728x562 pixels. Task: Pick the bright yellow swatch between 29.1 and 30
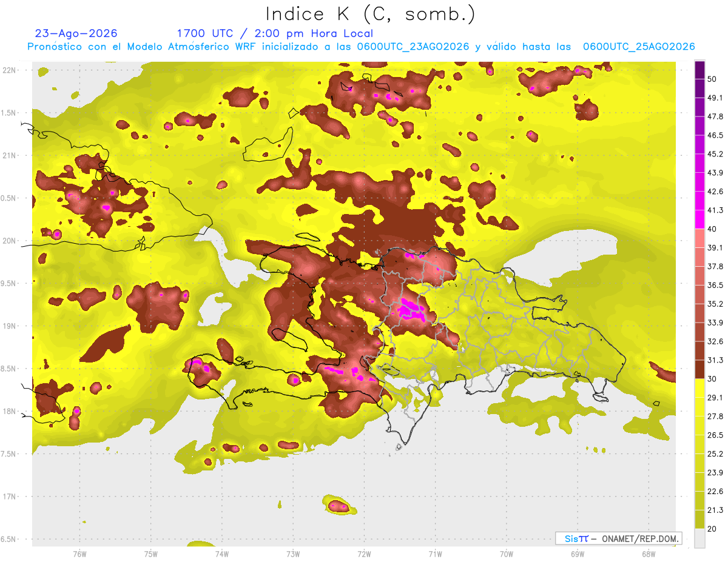point(700,388)
